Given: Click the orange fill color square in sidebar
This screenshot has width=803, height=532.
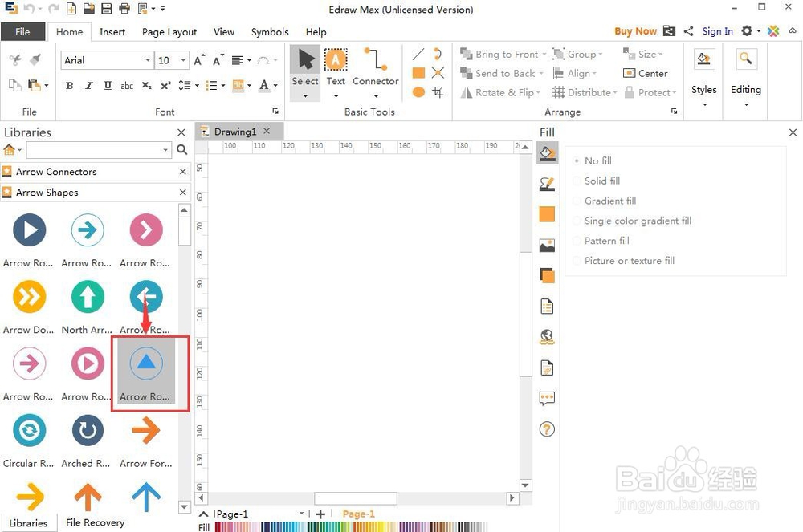Looking at the screenshot, I should 547,214.
